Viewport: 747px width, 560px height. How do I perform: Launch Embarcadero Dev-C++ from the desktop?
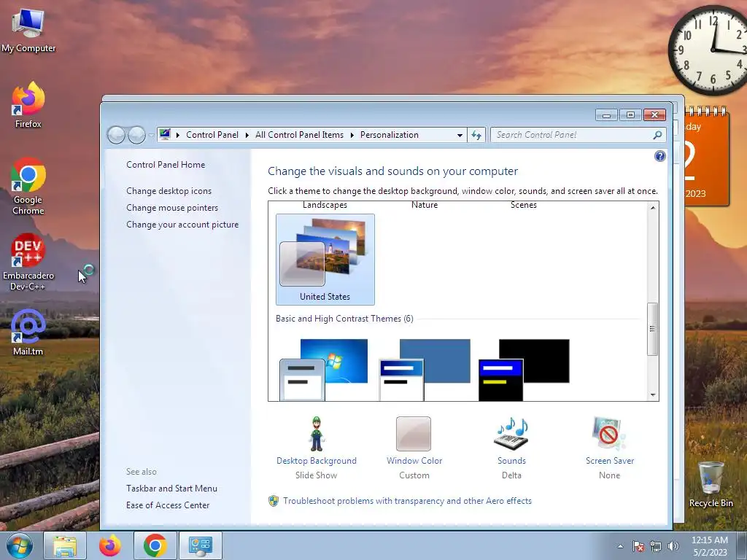(x=28, y=262)
